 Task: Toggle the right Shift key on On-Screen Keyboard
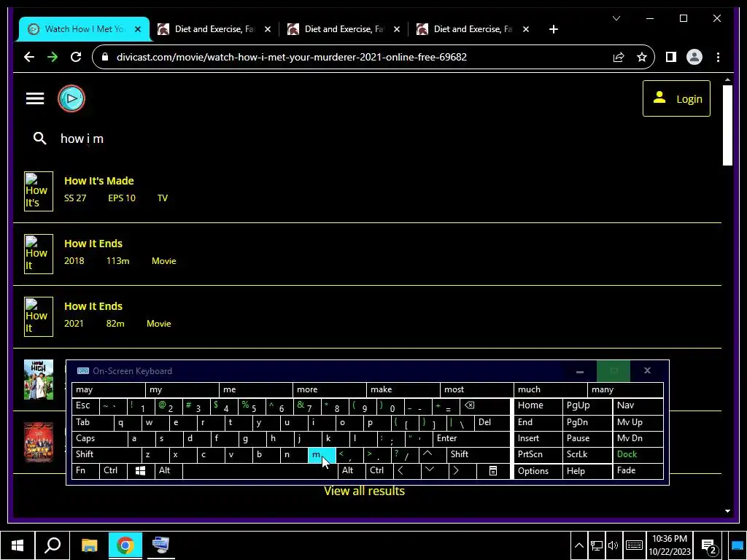pyautogui.click(x=479, y=454)
